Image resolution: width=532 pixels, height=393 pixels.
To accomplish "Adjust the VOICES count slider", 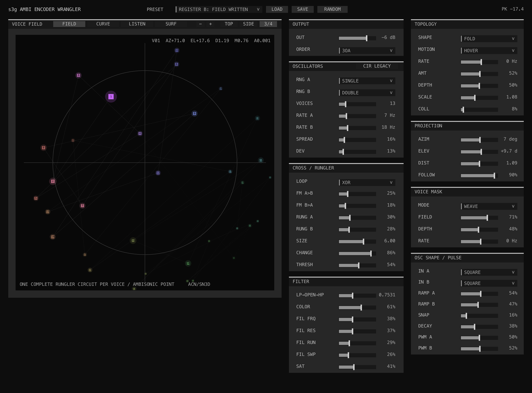I will coord(357,104).
